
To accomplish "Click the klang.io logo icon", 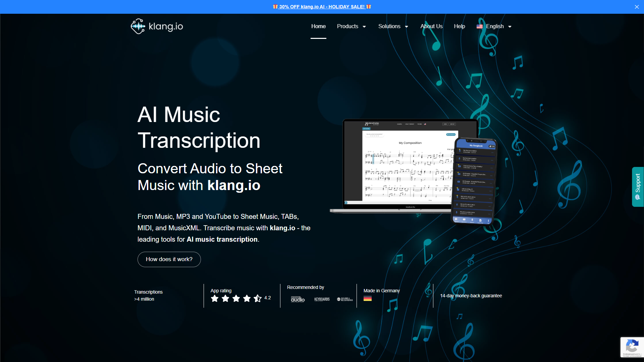I will (138, 26).
